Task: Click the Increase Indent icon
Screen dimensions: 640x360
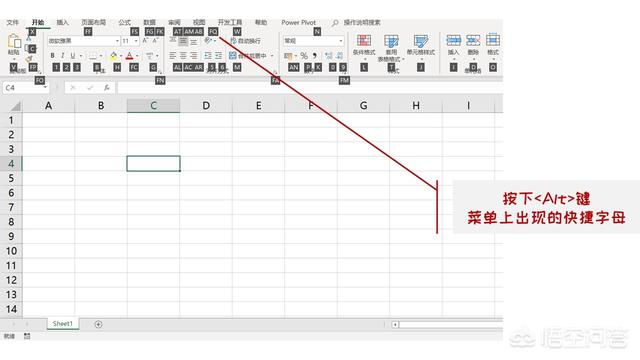Action: pos(218,56)
